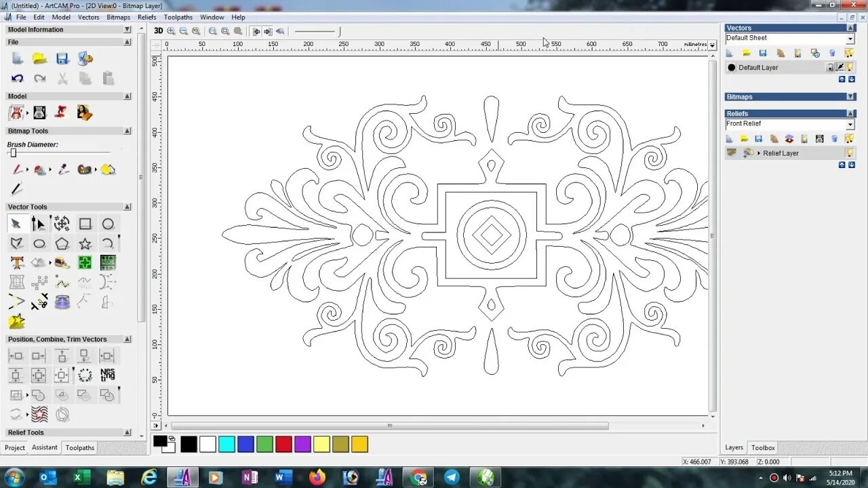The image size is (868, 488).
Task: Save the model with floppy disk icon
Action: click(62, 59)
